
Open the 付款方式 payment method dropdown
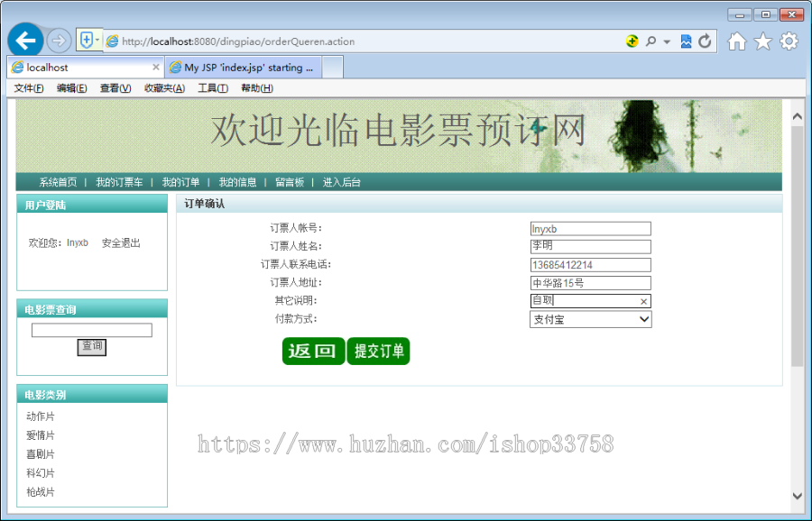click(644, 319)
